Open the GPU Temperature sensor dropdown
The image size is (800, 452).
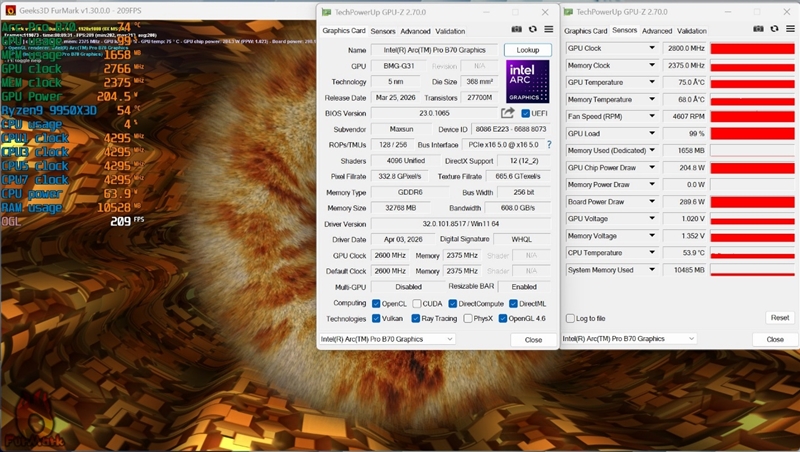[652, 82]
